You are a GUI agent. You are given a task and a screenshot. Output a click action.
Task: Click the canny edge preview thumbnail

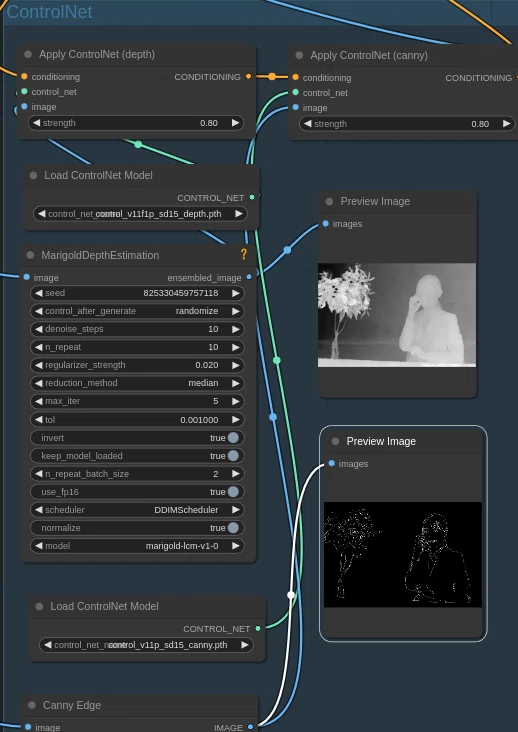403,555
